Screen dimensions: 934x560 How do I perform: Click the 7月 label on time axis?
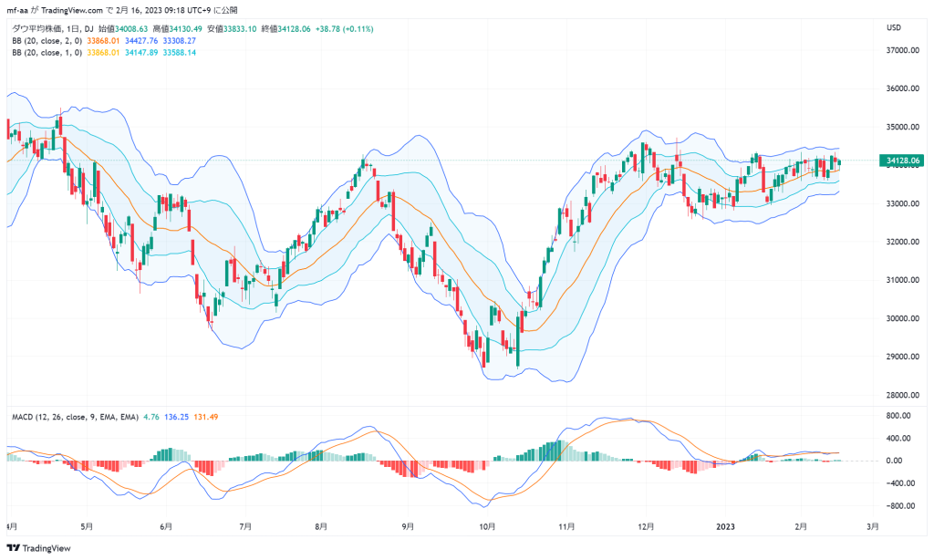244,526
